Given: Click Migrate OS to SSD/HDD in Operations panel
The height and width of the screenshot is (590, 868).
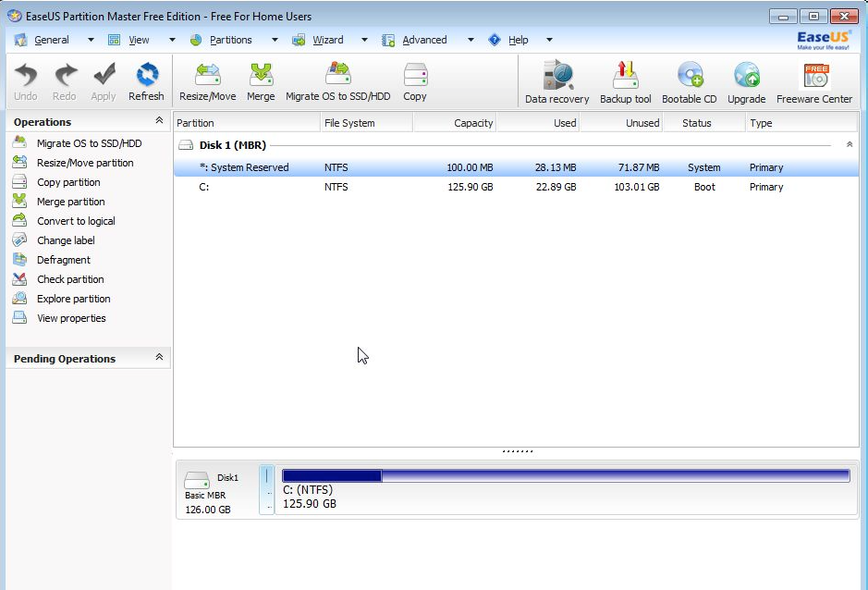Looking at the screenshot, I should pos(78,143).
